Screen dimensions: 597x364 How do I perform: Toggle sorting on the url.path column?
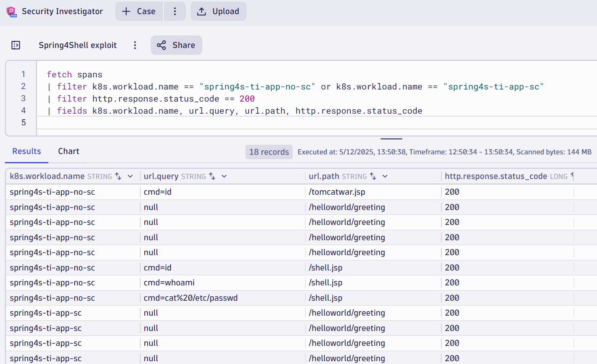tap(372, 176)
